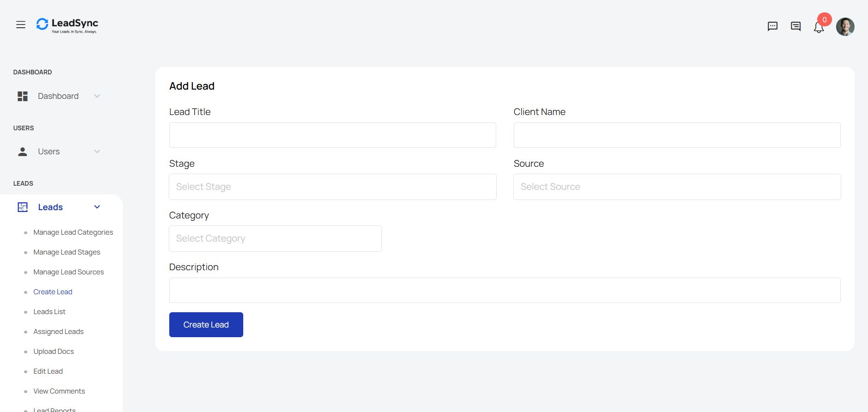Open the Select Stage dropdown
Viewport: 868px width, 412px height.
332,187
